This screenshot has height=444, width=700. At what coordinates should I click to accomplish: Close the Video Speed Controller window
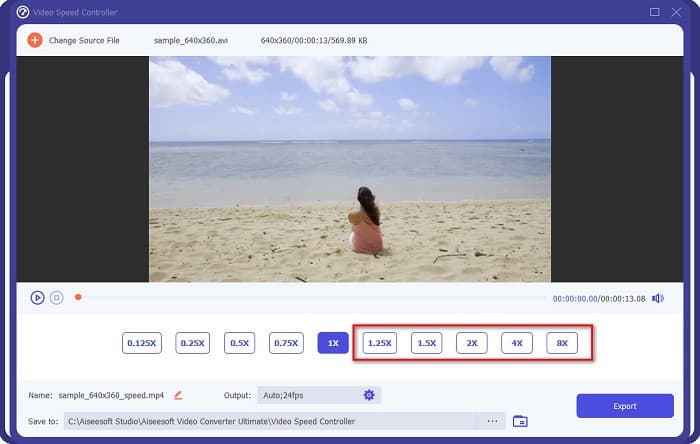coord(676,12)
